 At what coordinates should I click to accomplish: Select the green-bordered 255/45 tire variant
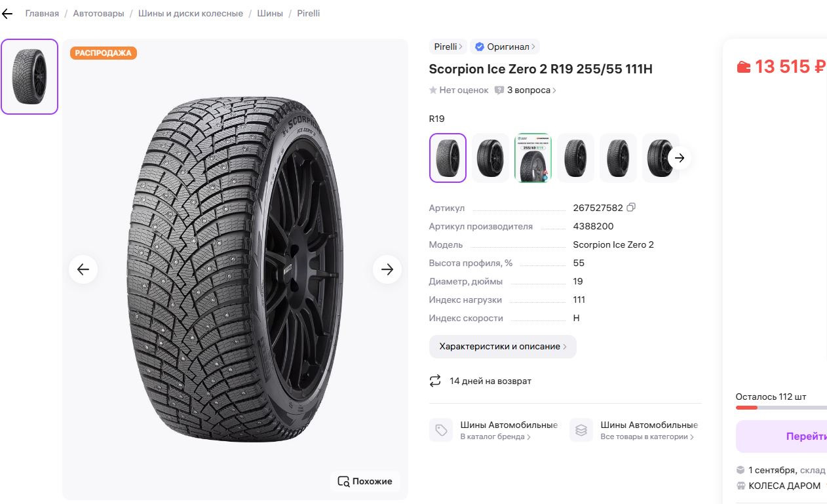(x=533, y=158)
